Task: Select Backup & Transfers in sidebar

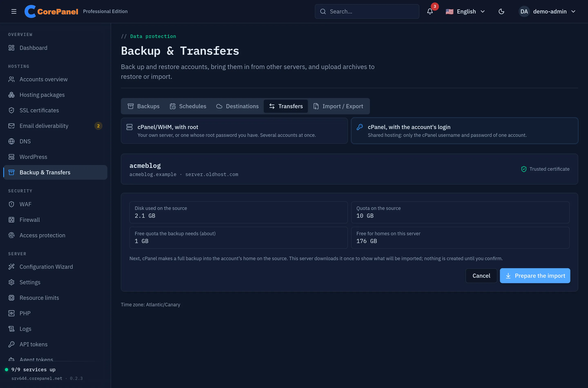Action: [55, 172]
